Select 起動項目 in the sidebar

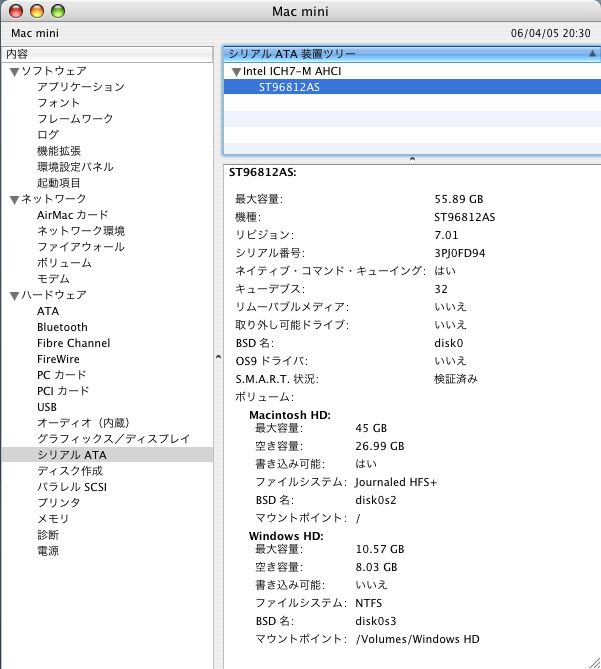pos(58,183)
